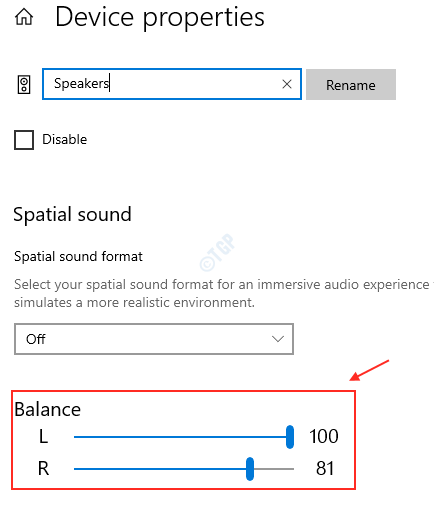Click the left balance value 100
Image resolution: width=434 pixels, height=506 pixels.
tap(324, 436)
